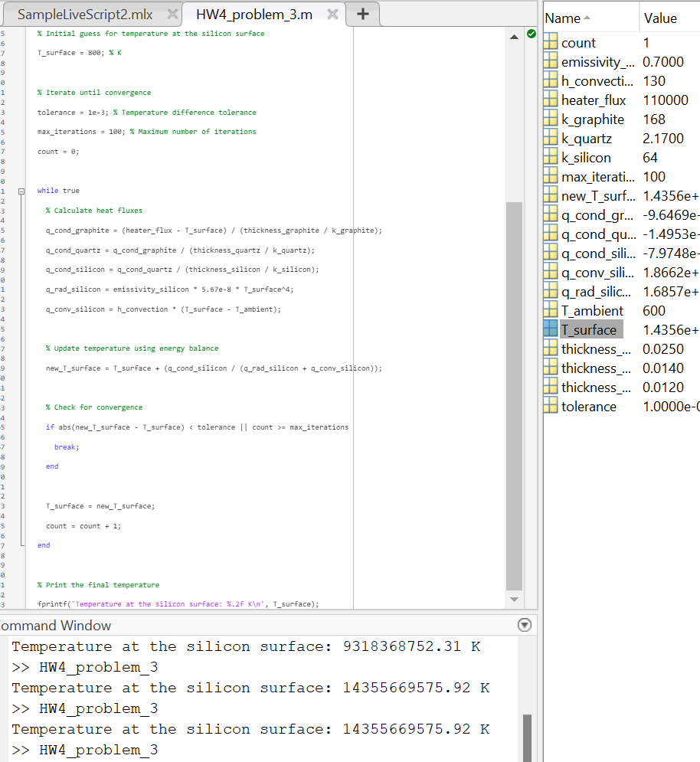This screenshot has width=700, height=762.
Task: Click the '% Check for convergence' comment
Action: click(x=94, y=407)
